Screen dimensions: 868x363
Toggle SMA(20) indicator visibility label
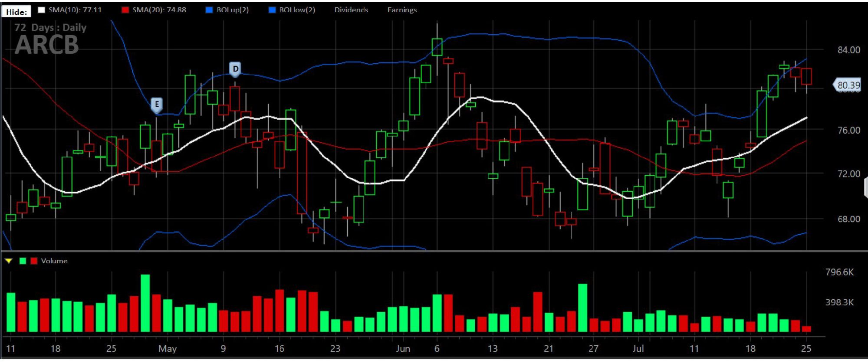159,10
